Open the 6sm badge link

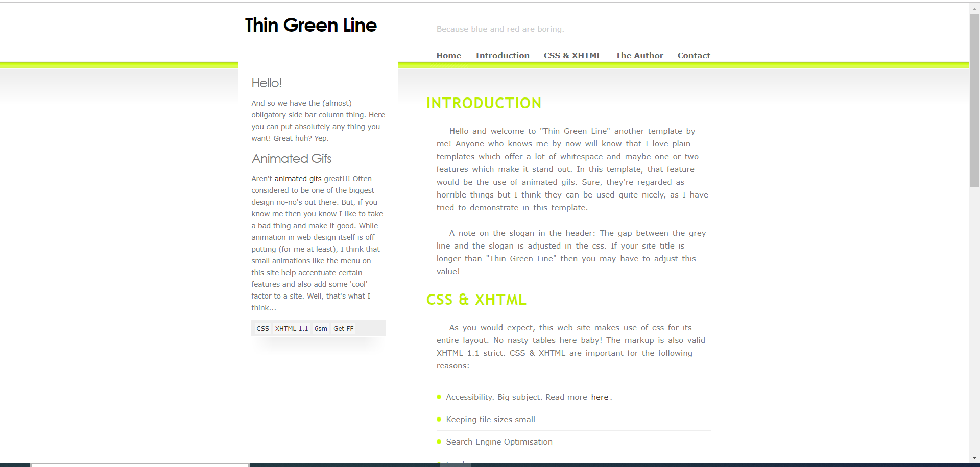point(321,329)
